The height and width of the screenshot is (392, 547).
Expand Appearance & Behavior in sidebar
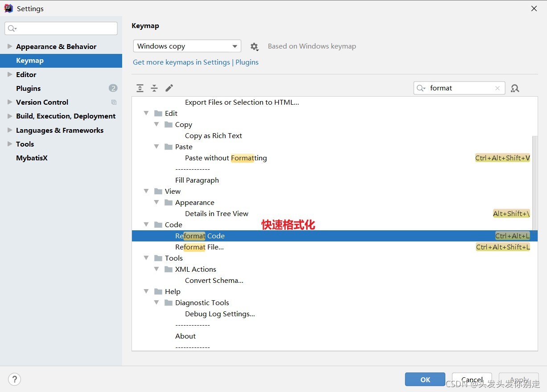(x=10, y=46)
